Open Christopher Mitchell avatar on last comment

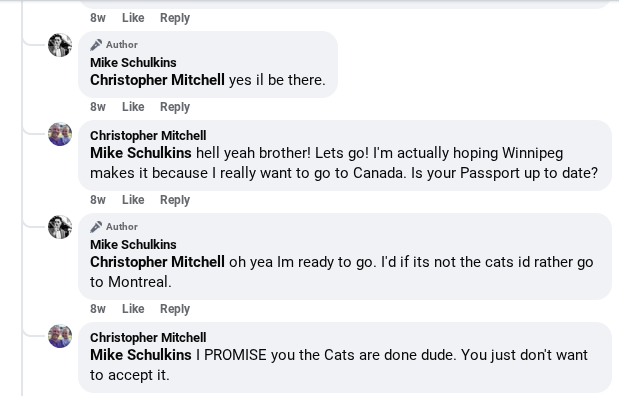coord(60,336)
